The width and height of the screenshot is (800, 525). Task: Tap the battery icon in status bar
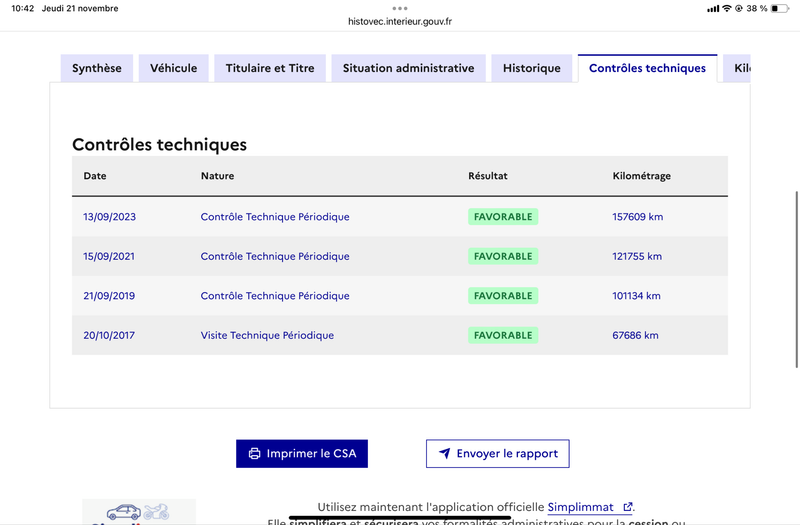[780, 8]
